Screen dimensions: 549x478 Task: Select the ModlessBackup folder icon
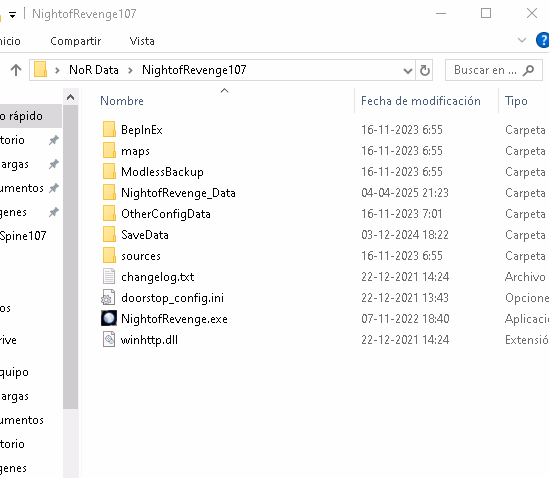[109, 172]
